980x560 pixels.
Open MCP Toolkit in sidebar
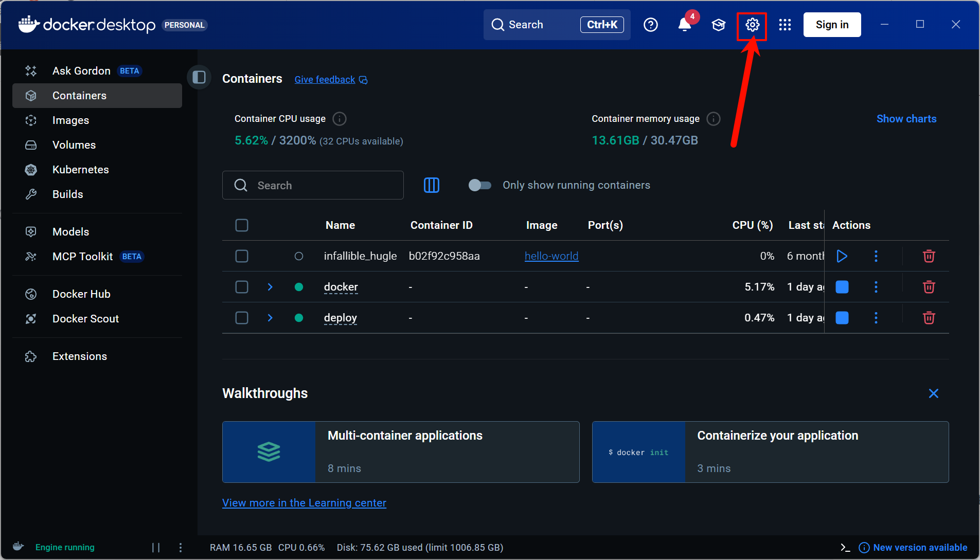point(97,257)
